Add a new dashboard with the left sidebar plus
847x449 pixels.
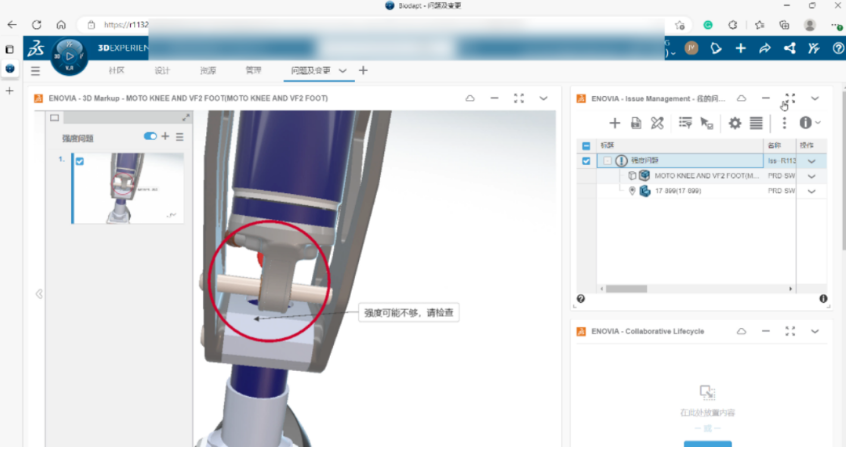10,91
